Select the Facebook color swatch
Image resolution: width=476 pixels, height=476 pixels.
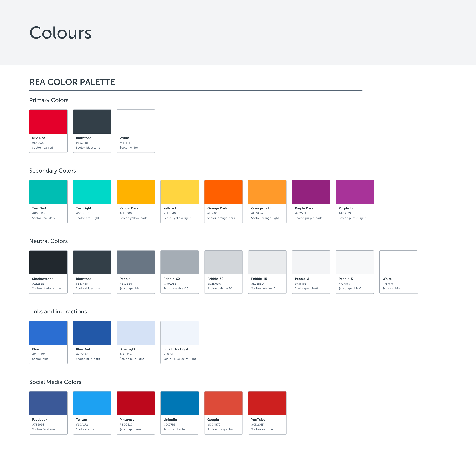[x=48, y=403]
